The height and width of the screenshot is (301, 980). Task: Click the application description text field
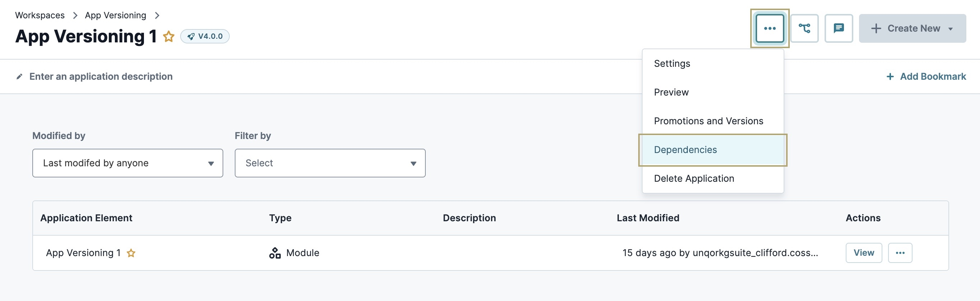click(x=101, y=77)
